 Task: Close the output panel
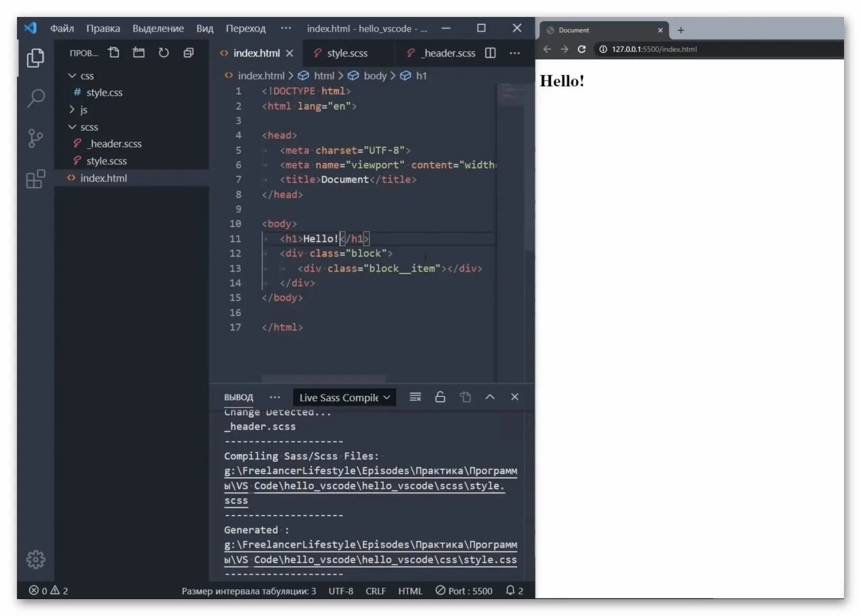[514, 397]
